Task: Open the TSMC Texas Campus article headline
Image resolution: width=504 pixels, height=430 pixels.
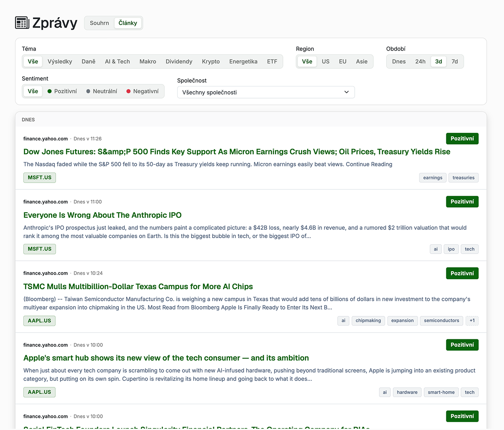Action: (x=138, y=287)
